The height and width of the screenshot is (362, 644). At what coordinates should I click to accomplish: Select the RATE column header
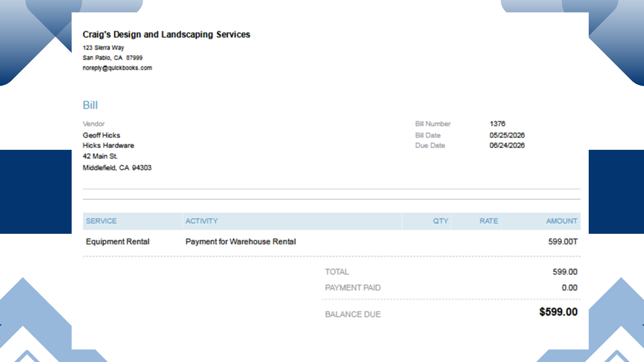[489, 221]
